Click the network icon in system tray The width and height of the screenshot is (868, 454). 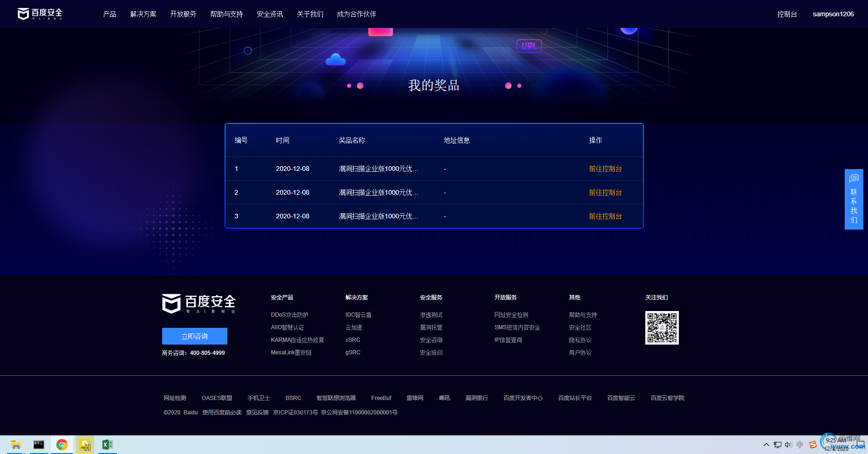(777, 445)
